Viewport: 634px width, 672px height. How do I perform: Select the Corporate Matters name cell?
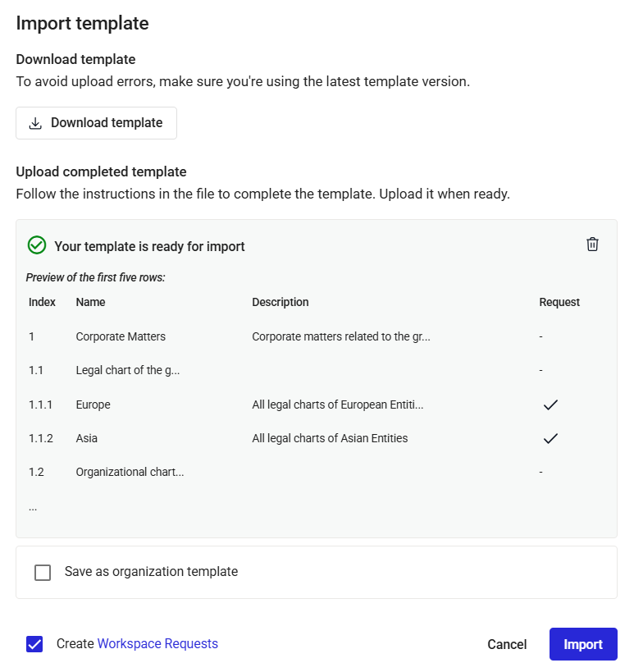(121, 336)
